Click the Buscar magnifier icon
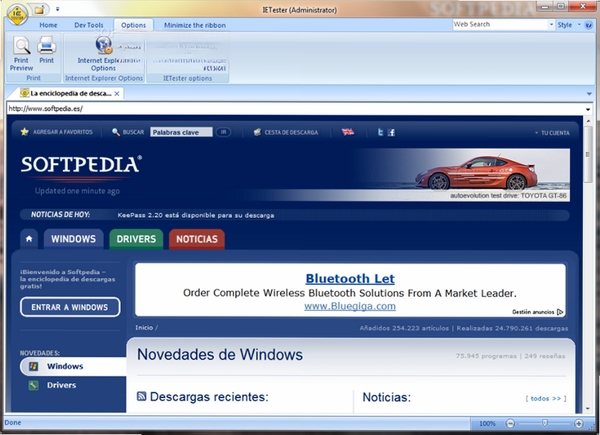The image size is (600, 435). (x=116, y=132)
